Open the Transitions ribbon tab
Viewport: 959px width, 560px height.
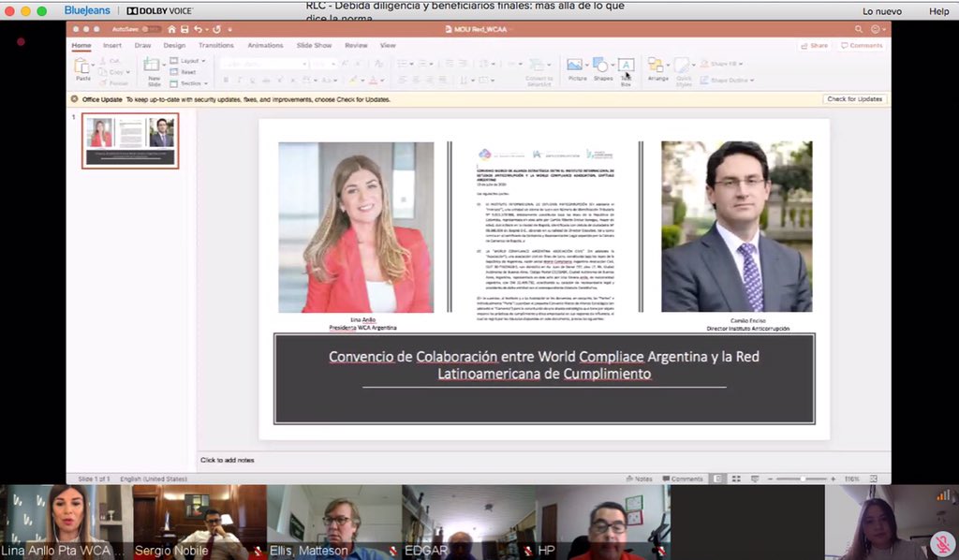click(x=216, y=45)
